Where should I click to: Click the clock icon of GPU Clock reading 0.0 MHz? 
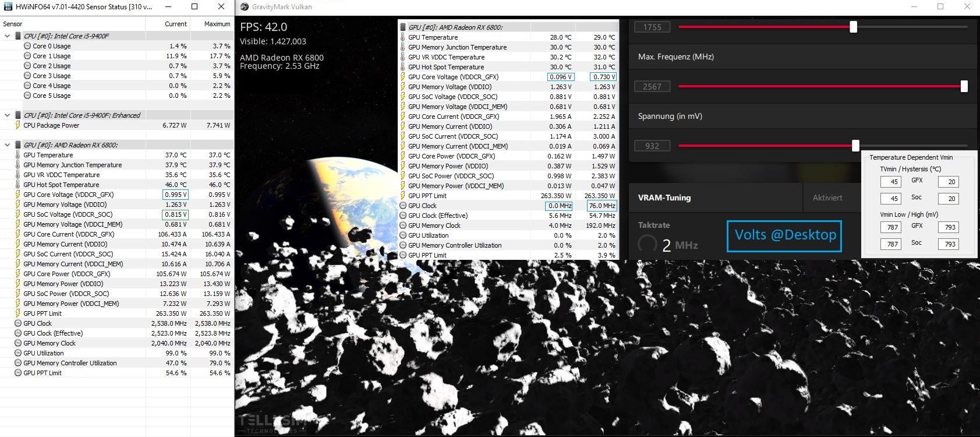(x=403, y=206)
